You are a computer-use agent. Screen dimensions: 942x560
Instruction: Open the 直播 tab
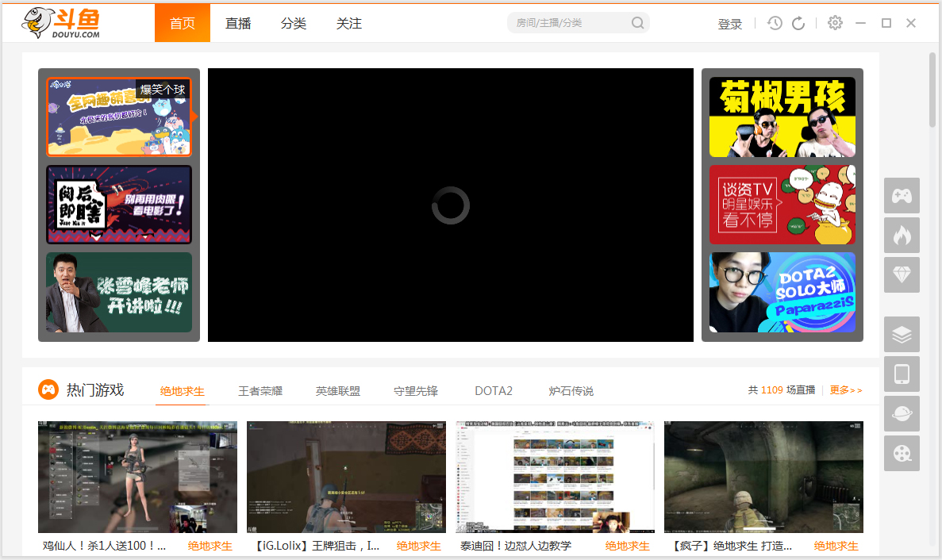pyautogui.click(x=238, y=23)
